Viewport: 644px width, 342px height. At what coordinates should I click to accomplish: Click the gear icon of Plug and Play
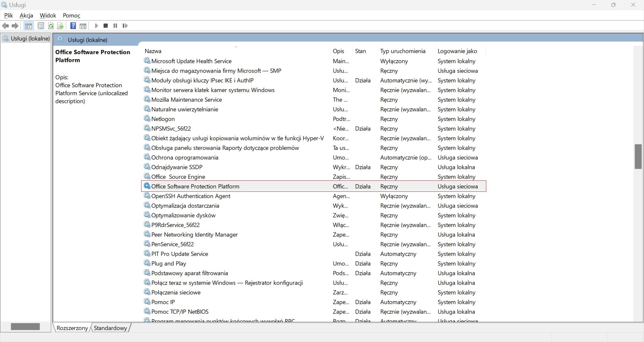tap(147, 263)
